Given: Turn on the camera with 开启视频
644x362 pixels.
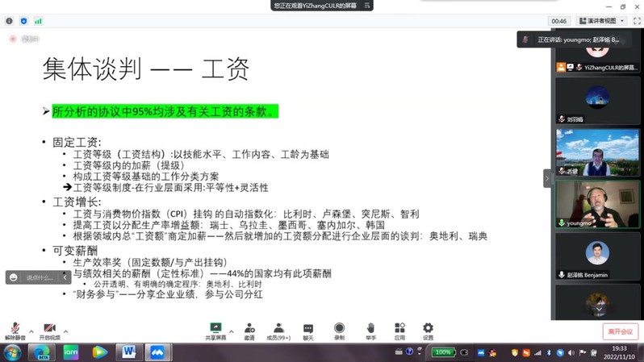Looking at the screenshot, I should [x=48, y=329].
